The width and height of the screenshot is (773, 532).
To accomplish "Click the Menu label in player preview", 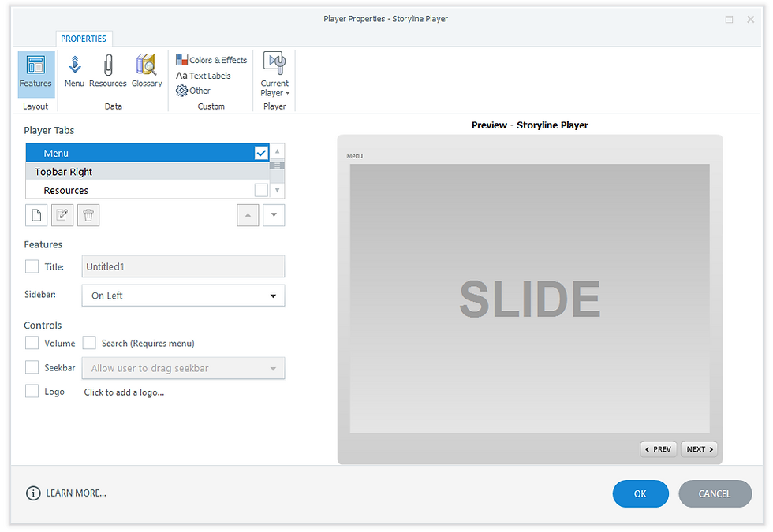I will click(354, 156).
